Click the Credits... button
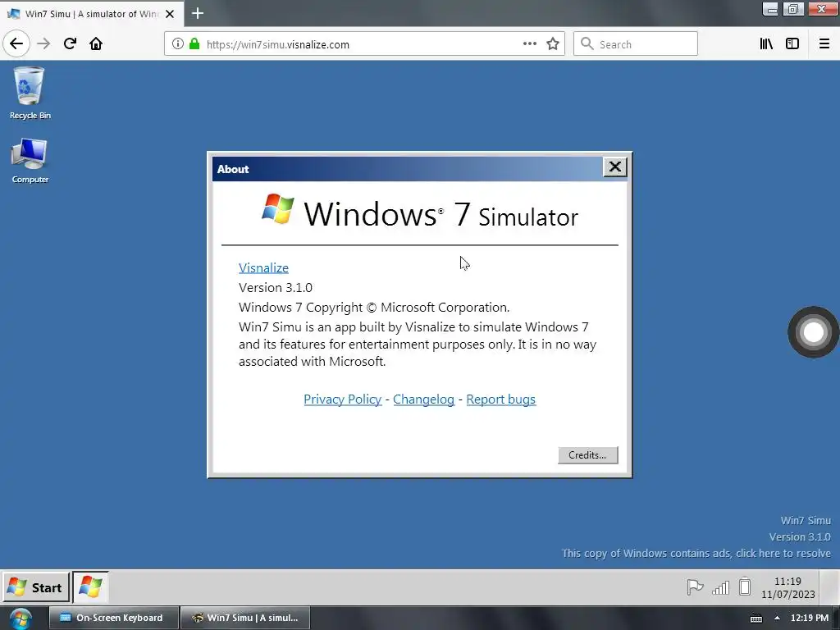This screenshot has height=630, width=840. 587,454
